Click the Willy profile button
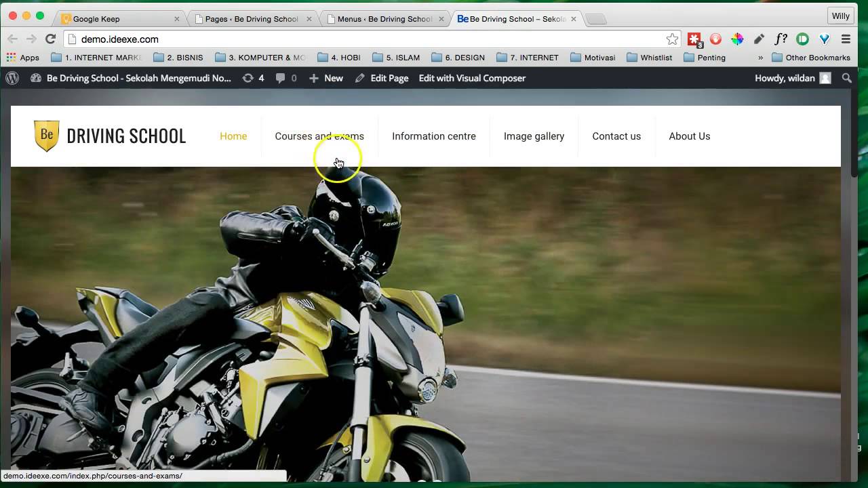868x488 pixels. (x=841, y=16)
